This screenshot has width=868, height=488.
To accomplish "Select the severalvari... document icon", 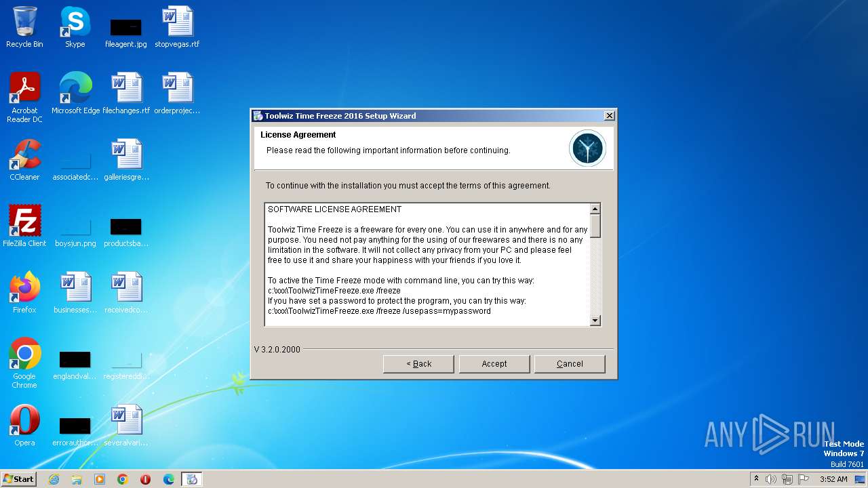I will [x=126, y=426].
